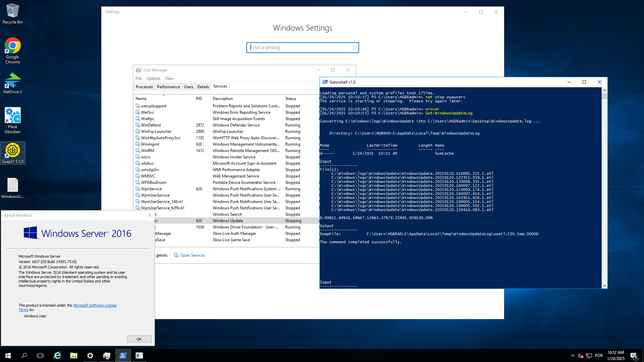Maximize the Gatorshell window

584,82
